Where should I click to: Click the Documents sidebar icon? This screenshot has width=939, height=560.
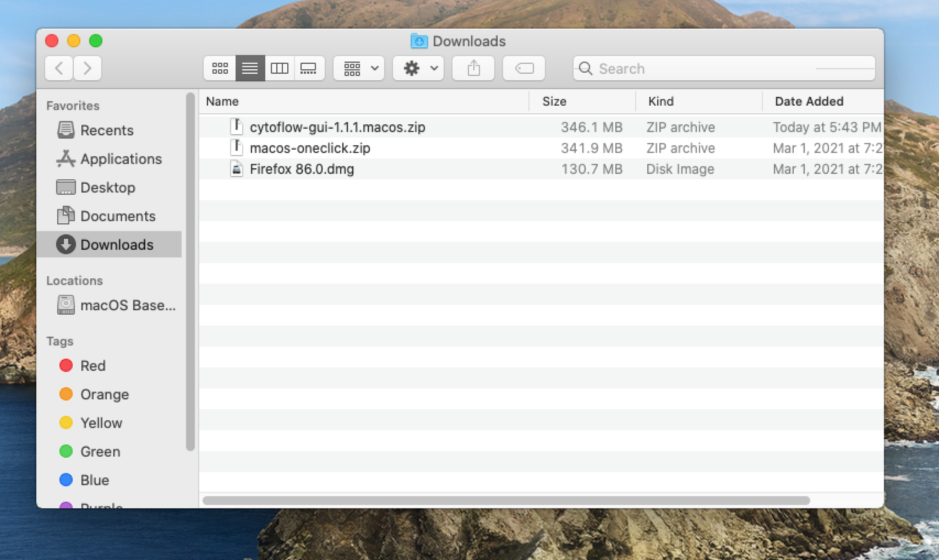(66, 215)
